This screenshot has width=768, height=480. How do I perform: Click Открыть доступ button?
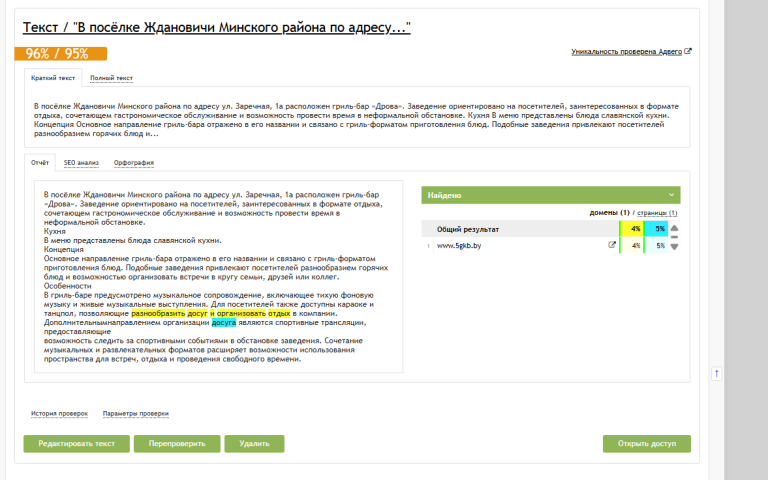click(647, 444)
